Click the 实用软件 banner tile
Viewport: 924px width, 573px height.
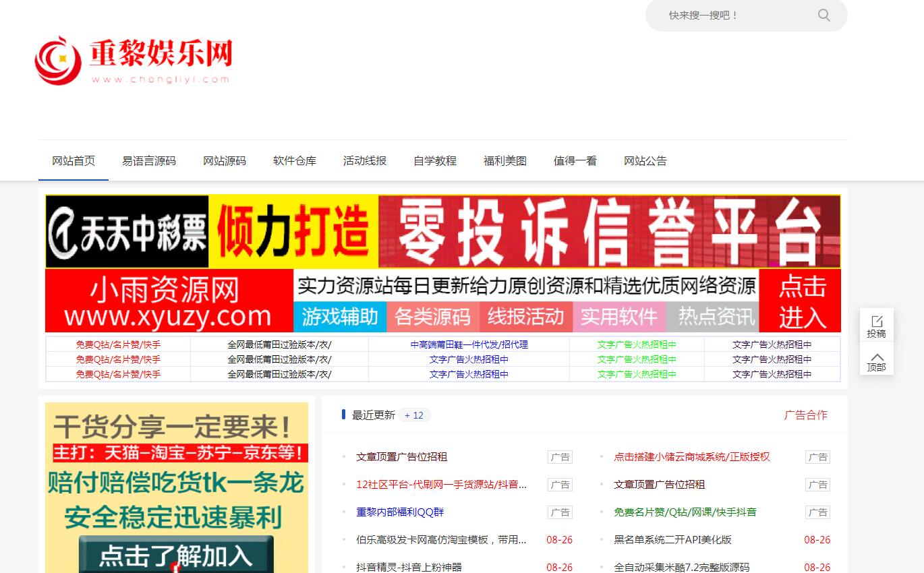pyautogui.click(x=619, y=317)
